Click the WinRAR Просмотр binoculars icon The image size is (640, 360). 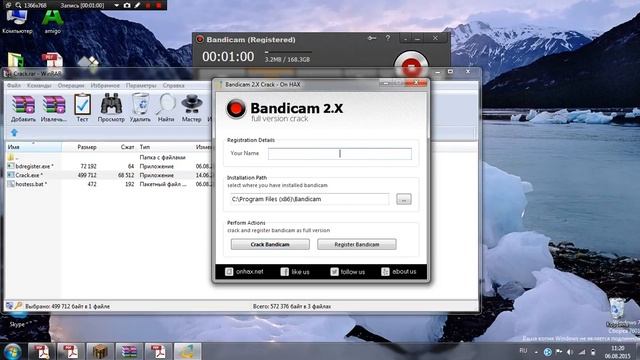(111, 104)
